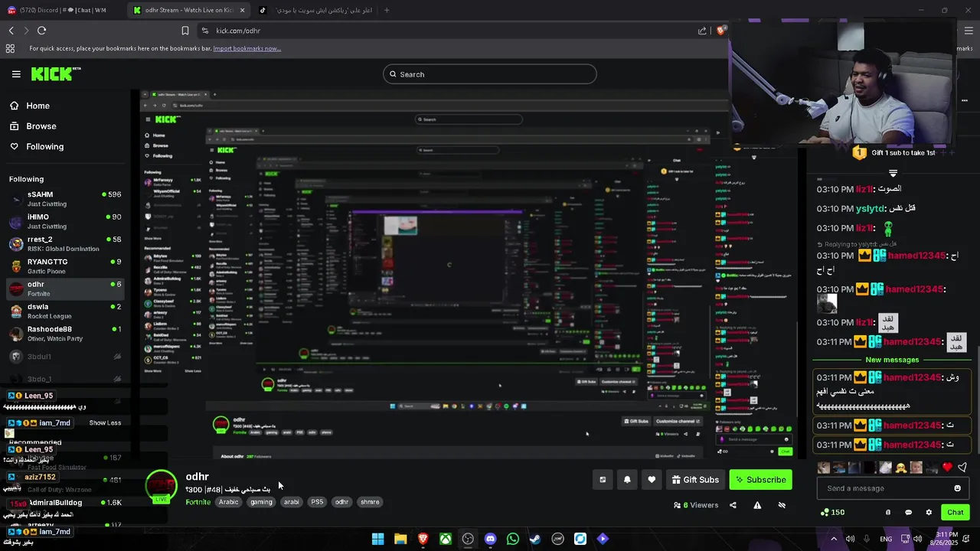Open Discord from taskbar

click(x=490, y=539)
